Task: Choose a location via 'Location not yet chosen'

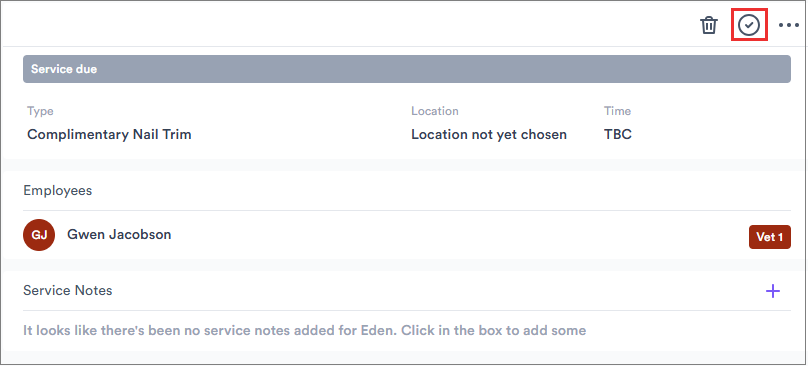Action: [x=489, y=135]
